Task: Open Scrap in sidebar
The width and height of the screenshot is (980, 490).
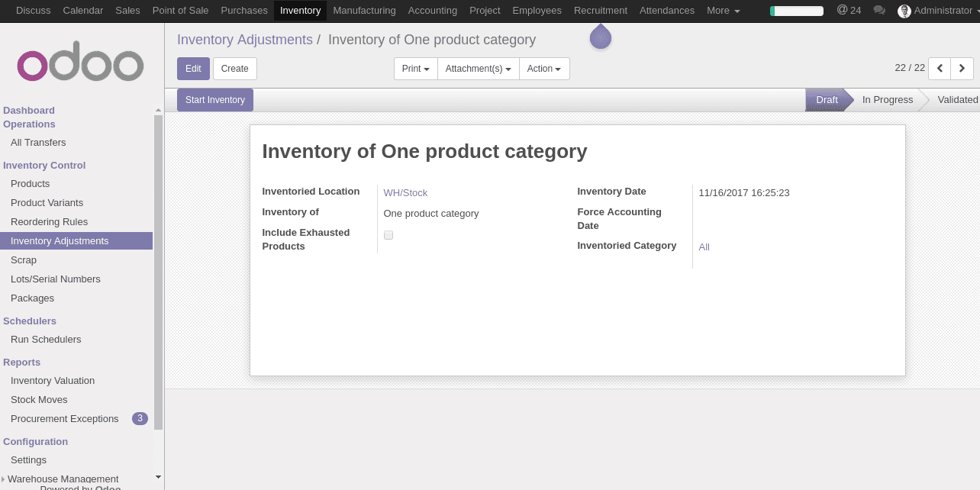Action: click(x=24, y=260)
